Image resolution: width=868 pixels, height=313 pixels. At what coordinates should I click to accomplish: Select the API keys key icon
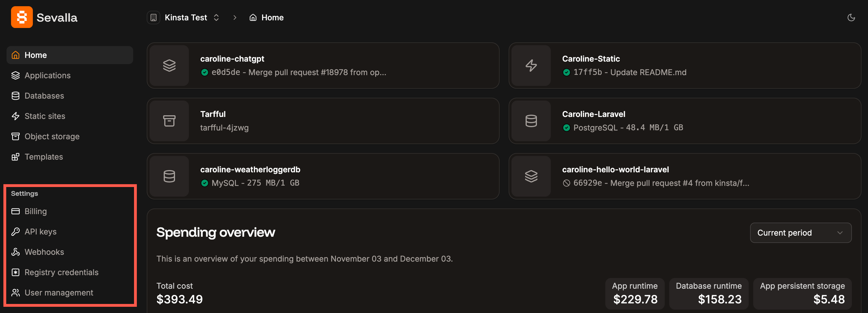[16, 231]
